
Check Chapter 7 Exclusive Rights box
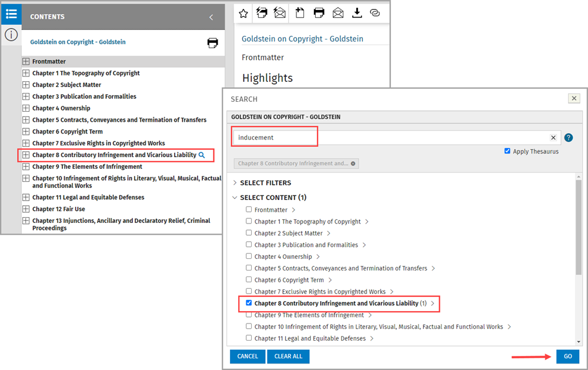click(249, 291)
